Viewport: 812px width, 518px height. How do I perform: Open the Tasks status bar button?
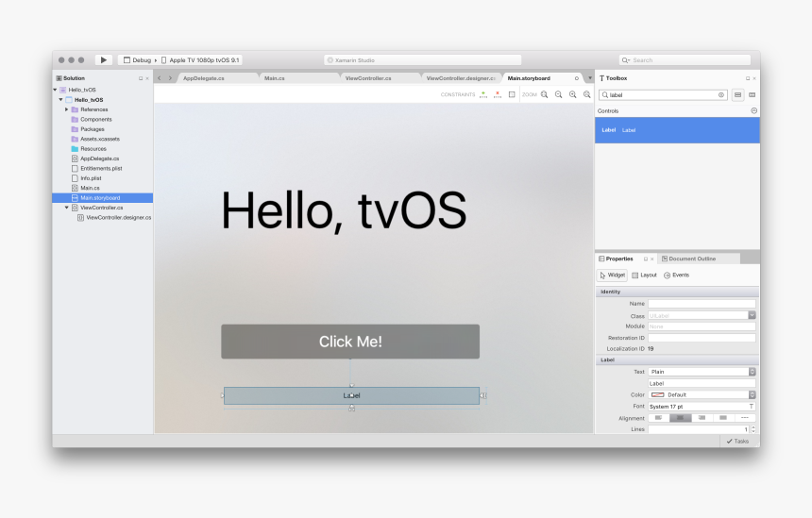(737, 442)
